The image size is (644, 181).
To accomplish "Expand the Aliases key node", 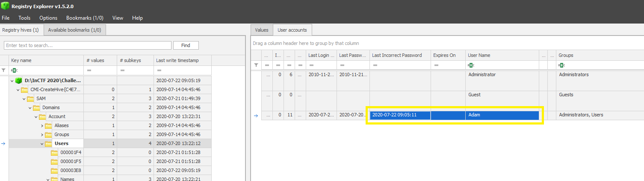I will tap(42, 125).
